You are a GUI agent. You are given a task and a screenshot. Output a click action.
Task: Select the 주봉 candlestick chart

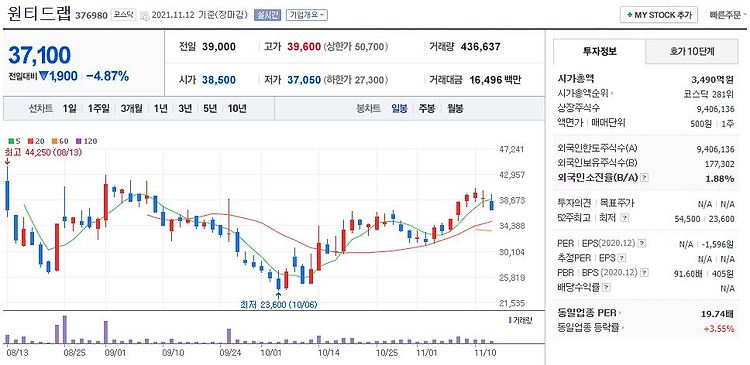pyautogui.click(x=427, y=109)
